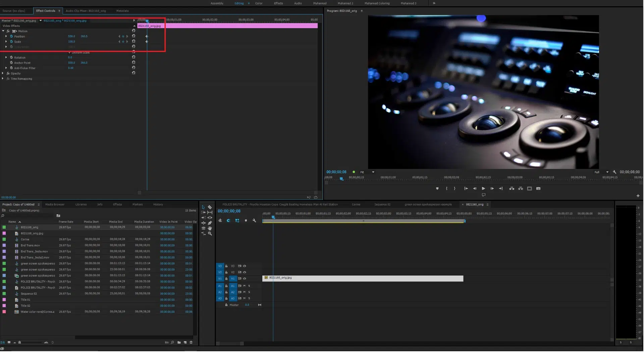Toggle lock on track V2
The width and height of the screenshot is (644, 362).
pyautogui.click(x=226, y=272)
